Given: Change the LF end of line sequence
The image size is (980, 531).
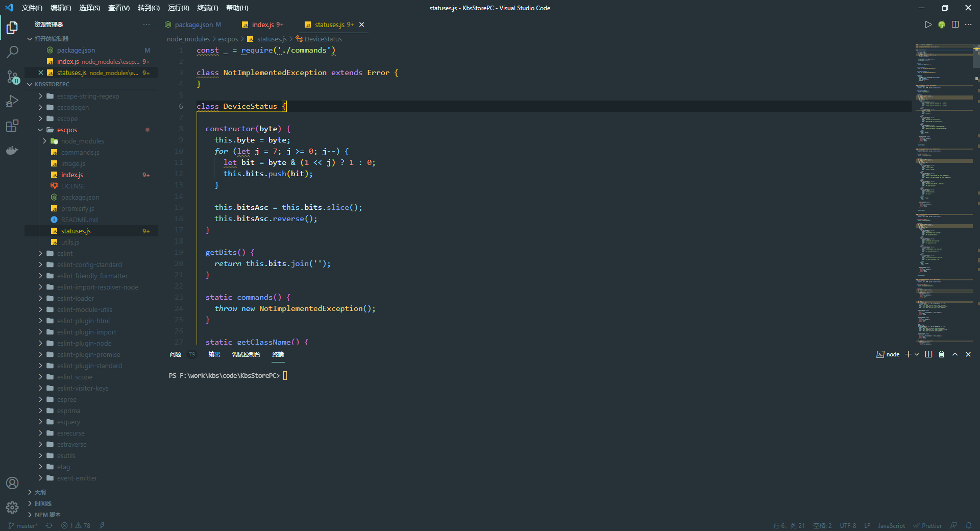Looking at the screenshot, I should (867, 525).
